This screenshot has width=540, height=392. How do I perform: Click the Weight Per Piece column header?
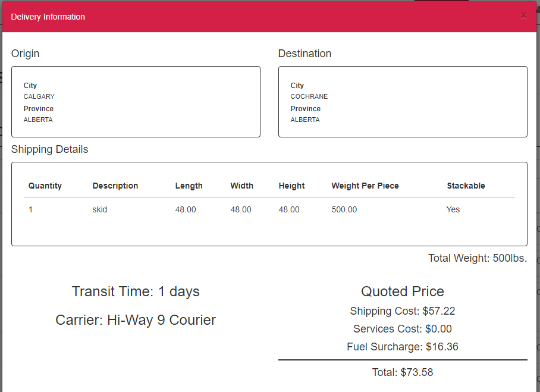pos(365,186)
